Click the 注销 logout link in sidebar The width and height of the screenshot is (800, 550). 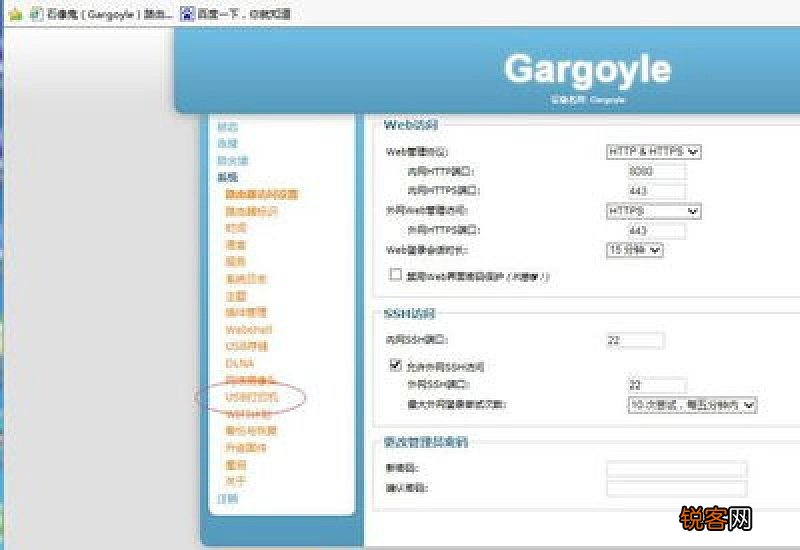(x=228, y=498)
